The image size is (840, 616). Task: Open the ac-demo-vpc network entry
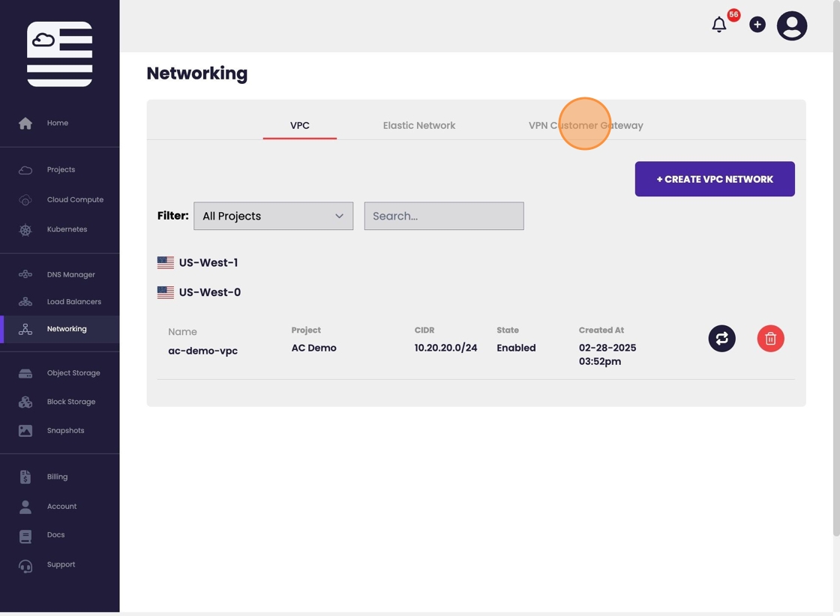(202, 351)
